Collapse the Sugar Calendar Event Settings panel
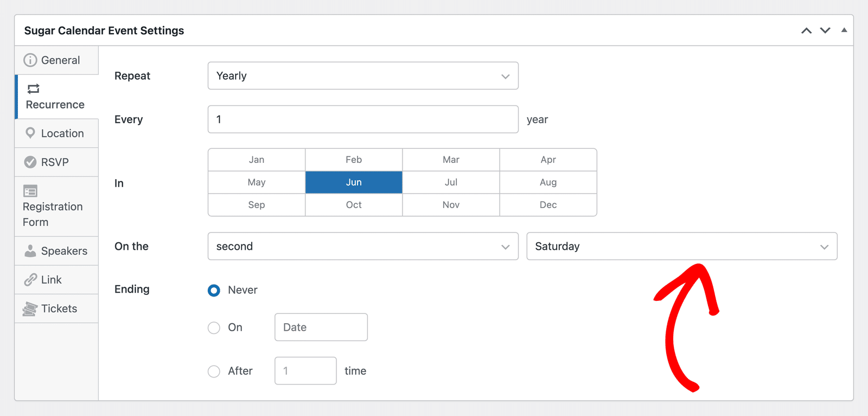The image size is (868, 416). (x=844, y=30)
